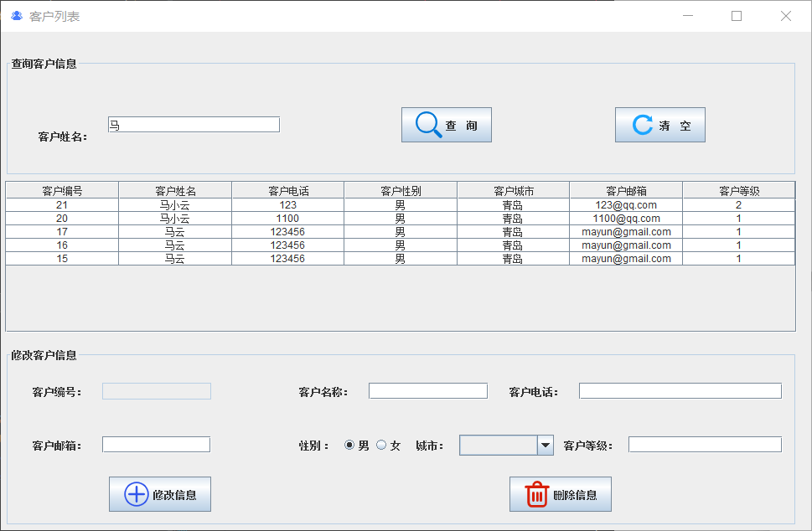812x531 pixels.
Task: Click the 客户邮箱 input field
Action: point(157,445)
